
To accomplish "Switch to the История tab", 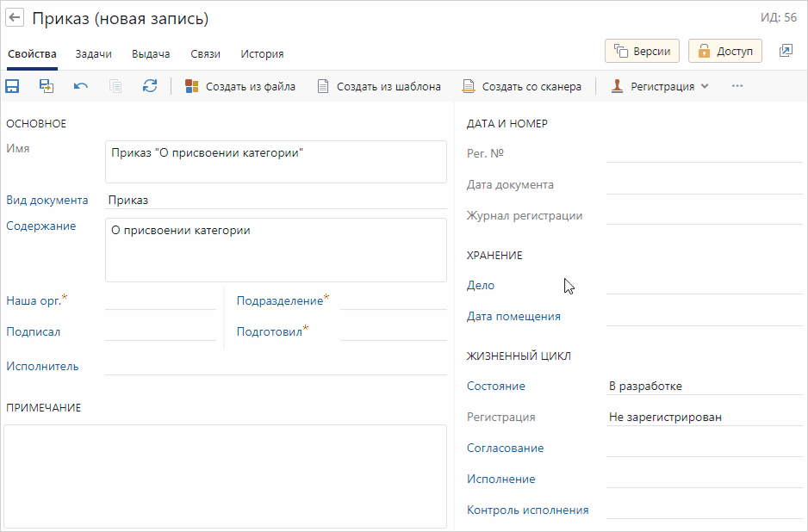I will (x=262, y=53).
